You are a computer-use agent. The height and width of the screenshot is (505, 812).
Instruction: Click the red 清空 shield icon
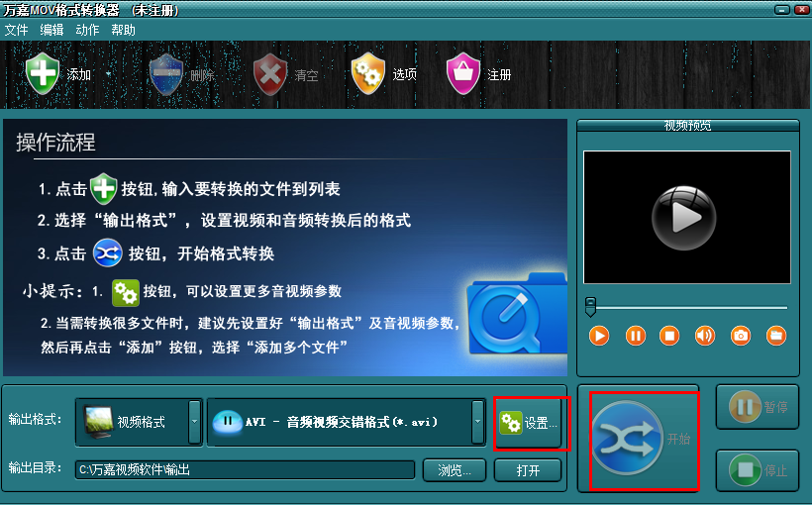coord(269,75)
